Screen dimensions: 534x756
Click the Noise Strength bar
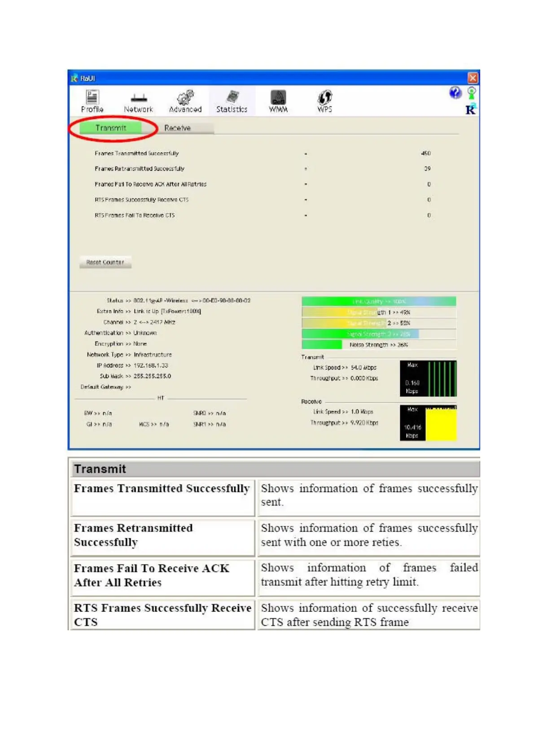379,345
